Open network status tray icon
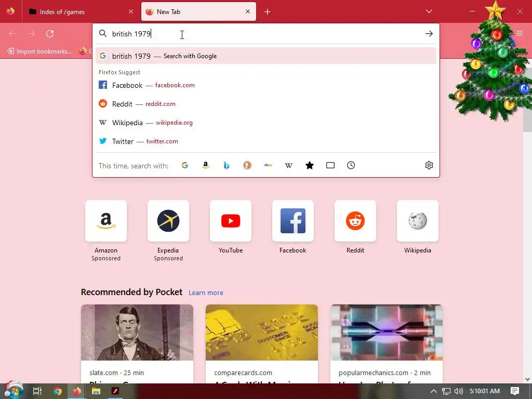This screenshot has height=399, width=532. tap(446, 391)
